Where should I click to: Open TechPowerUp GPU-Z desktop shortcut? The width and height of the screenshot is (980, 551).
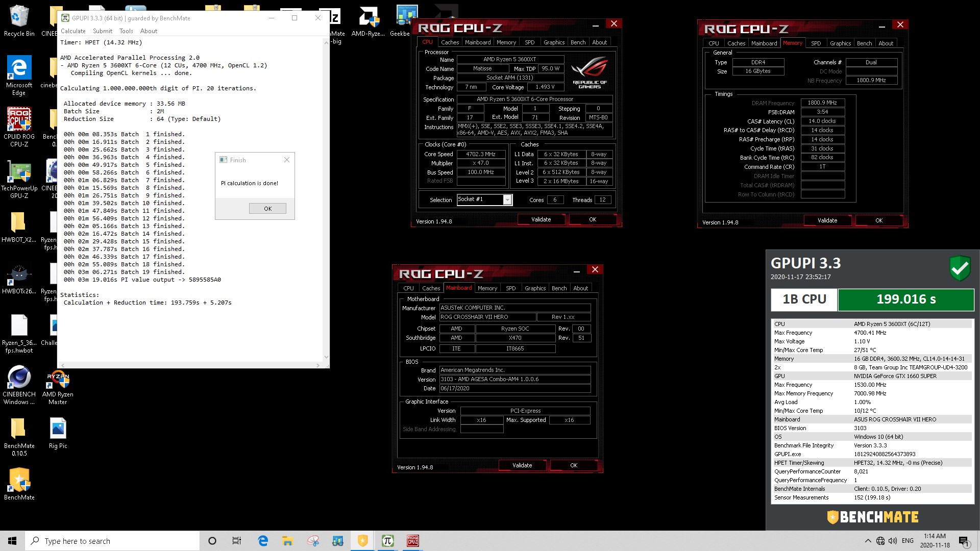click(19, 178)
